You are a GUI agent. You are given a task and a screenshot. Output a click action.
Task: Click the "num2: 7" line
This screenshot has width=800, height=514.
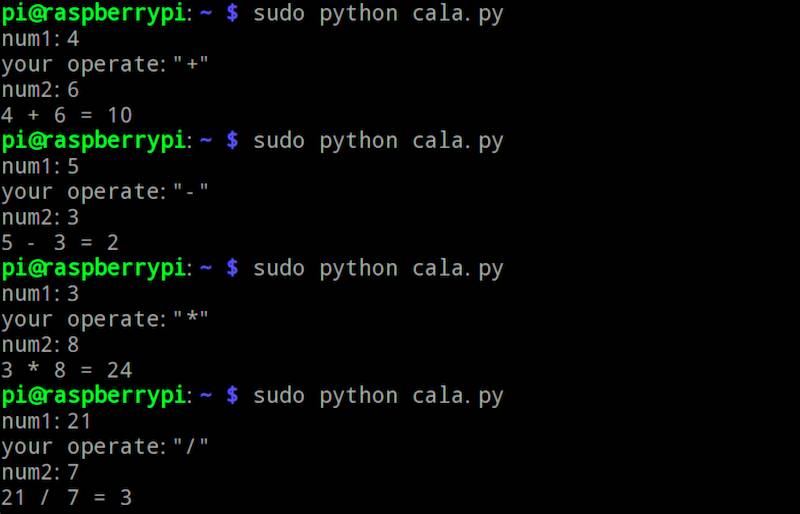(40, 472)
